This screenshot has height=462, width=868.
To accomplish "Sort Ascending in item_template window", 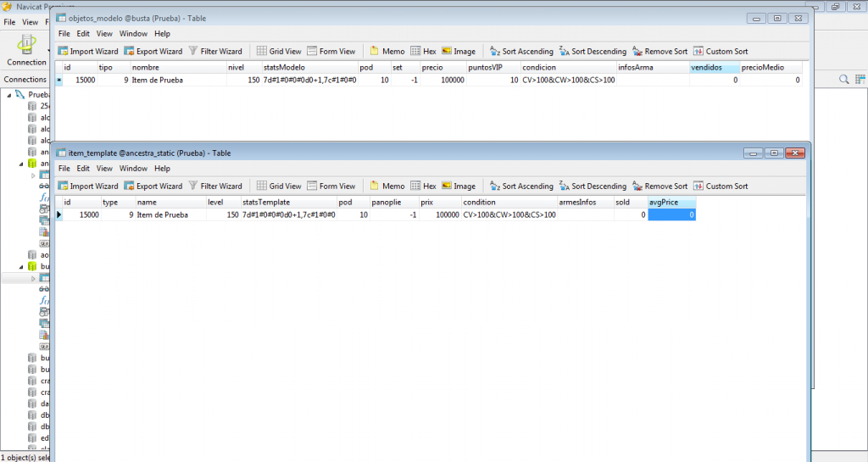I will (x=521, y=186).
